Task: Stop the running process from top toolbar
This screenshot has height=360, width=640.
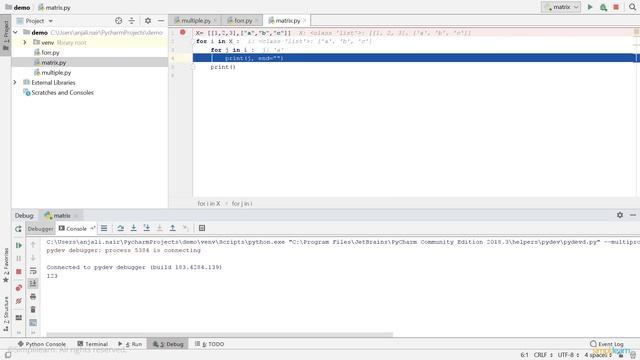Action: [616, 7]
